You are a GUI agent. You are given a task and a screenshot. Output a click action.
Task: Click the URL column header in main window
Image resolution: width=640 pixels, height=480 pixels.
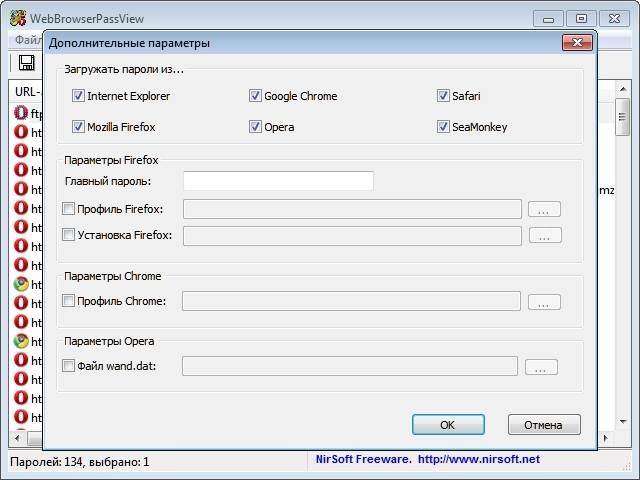[x=27, y=92]
